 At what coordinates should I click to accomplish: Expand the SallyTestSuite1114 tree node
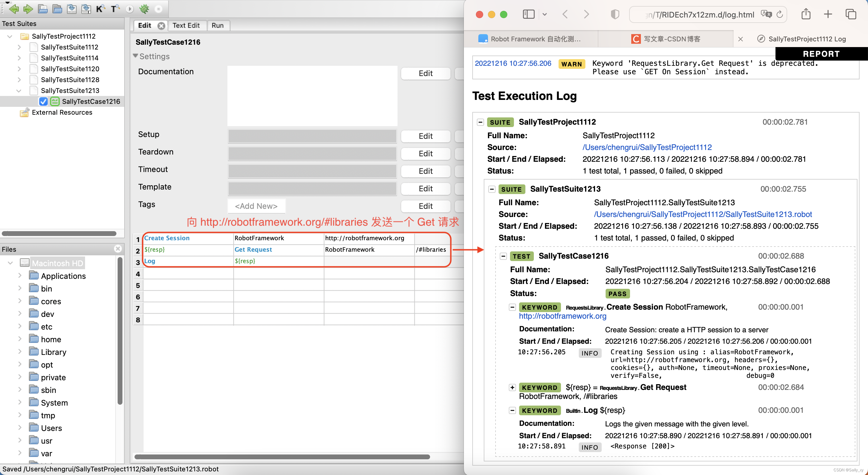tap(19, 58)
